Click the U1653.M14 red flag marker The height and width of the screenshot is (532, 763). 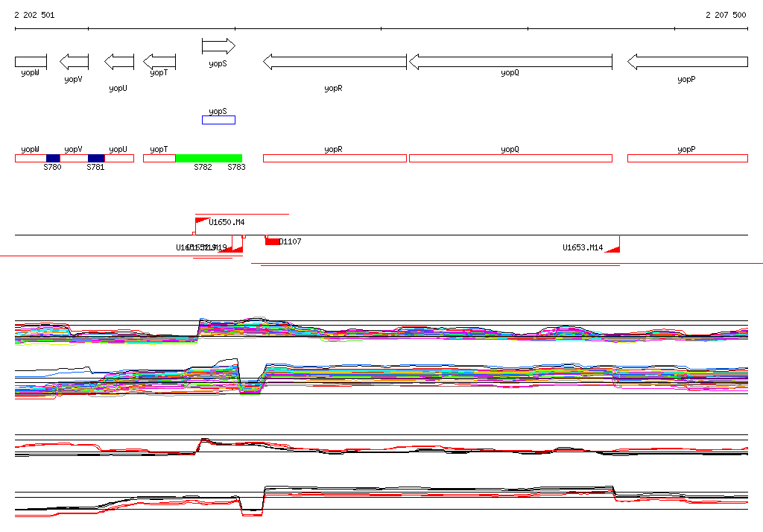612,248
